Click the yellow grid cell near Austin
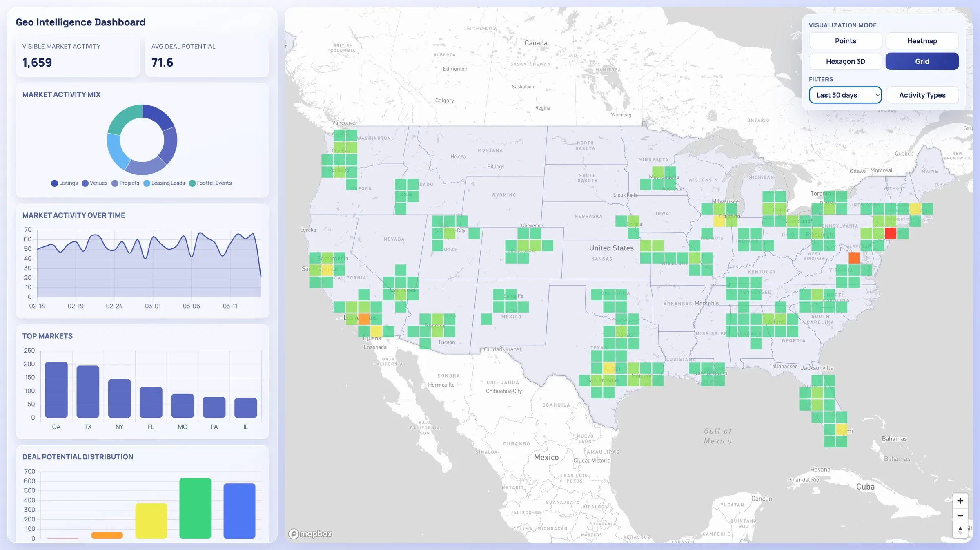Viewport: 980px width, 550px height. click(x=609, y=368)
